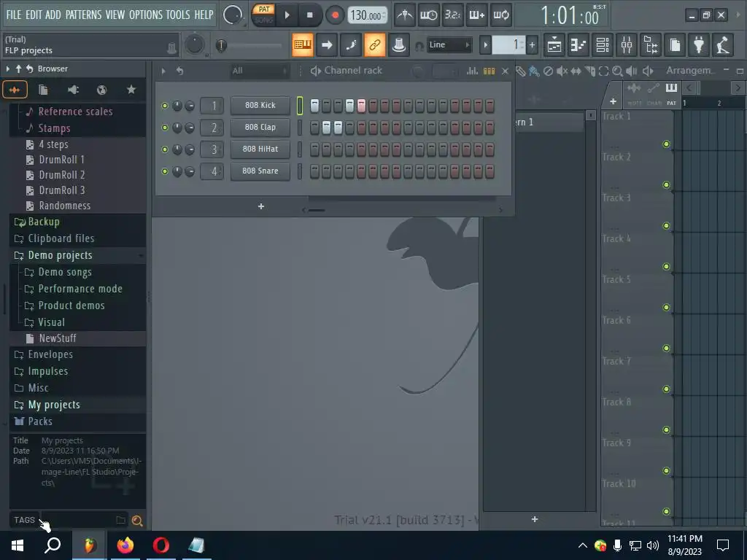The width and height of the screenshot is (747, 560).
Task: Select the playlist Zoom magnifier tool
Action: (617, 71)
